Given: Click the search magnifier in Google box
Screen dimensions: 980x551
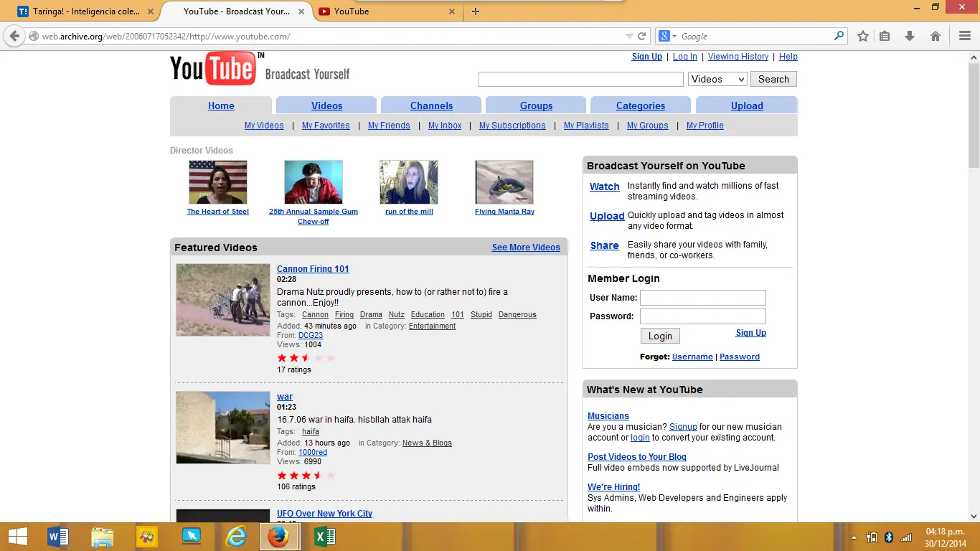Looking at the screenshot, I should pos(839,36).
